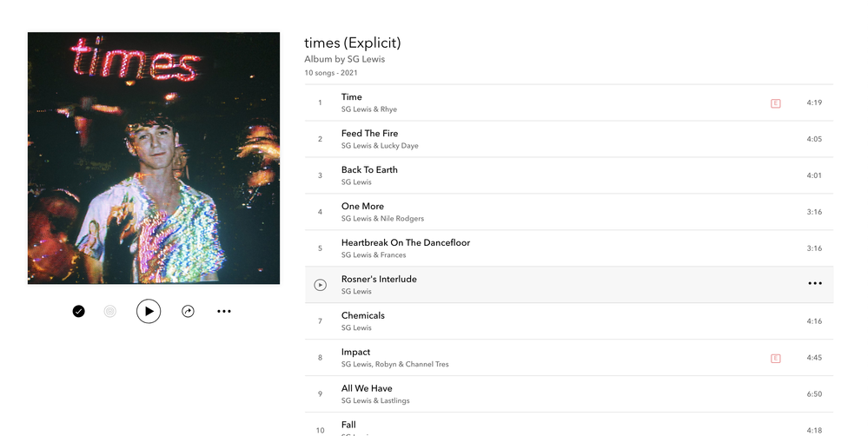This screenshot has height=436, width=868.
Task: Toggle the album saved checkmark
Action: coord(79,311)
